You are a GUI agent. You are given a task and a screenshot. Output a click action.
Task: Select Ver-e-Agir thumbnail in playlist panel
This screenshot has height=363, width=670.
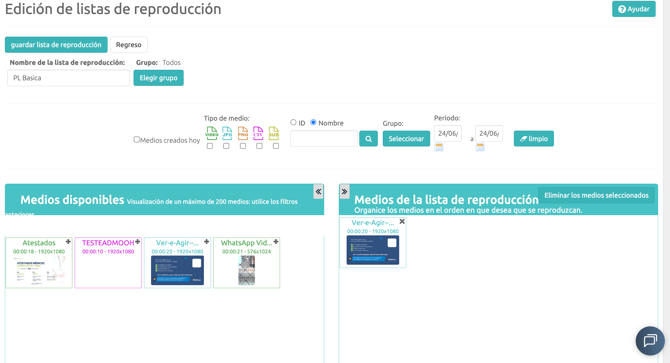pos(373,250)
